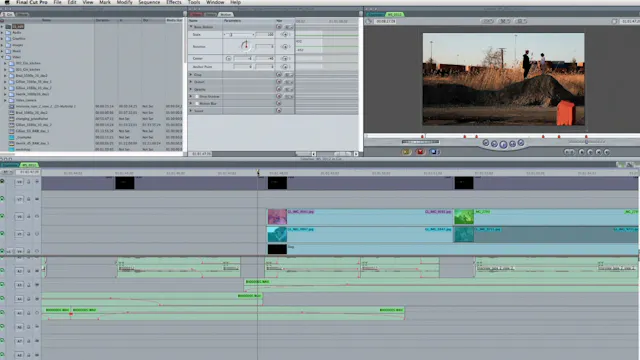Go to next edit in Canvas

(x=521, y=142)
